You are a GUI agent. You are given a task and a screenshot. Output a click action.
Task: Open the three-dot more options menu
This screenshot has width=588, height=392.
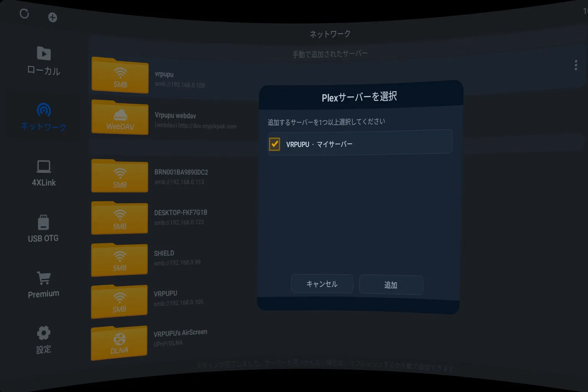576,65
